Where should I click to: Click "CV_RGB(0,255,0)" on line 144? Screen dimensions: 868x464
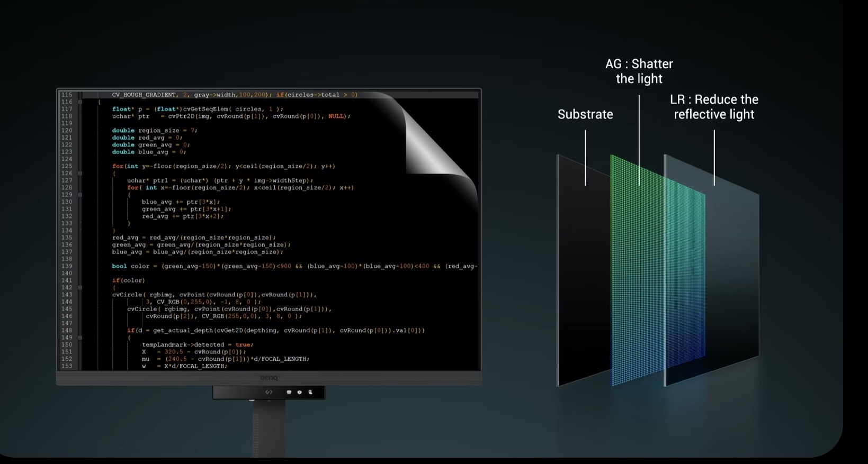tap(185, 302)
